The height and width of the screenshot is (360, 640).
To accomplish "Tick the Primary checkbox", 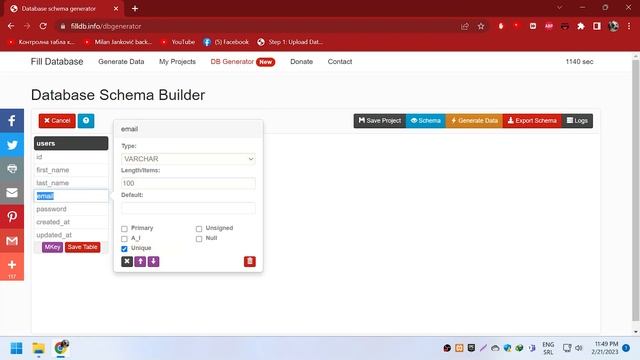I will coord(124,229).
